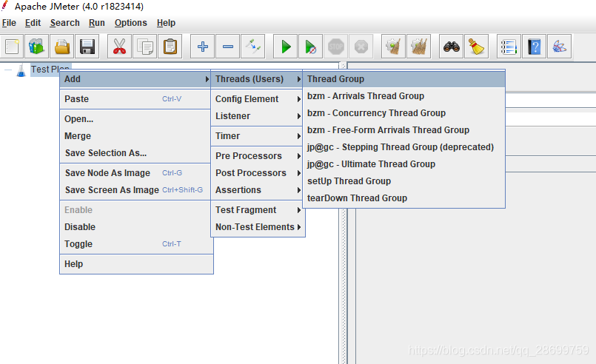Expand the Listener submenu
This screenshot has width=596, height=364.
257,116
